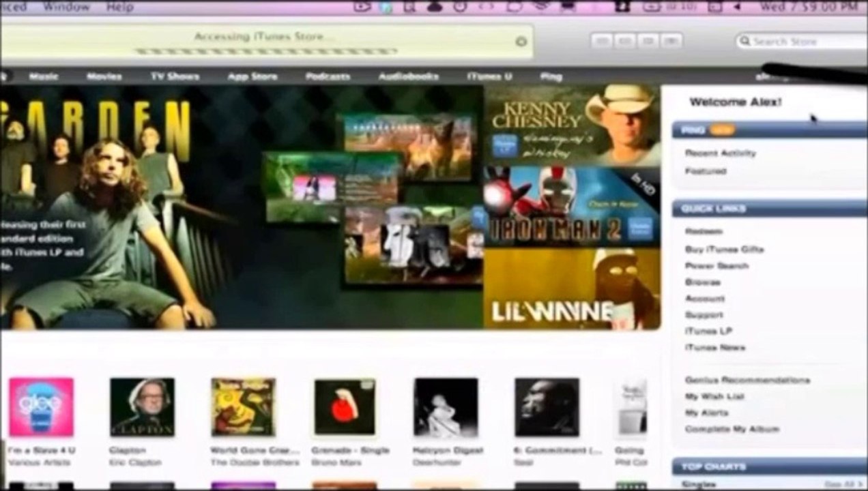This screenshot has height=491, width=868.
Task: Click The Doobie Brothers artist name
Action: [x=255, y=463]
